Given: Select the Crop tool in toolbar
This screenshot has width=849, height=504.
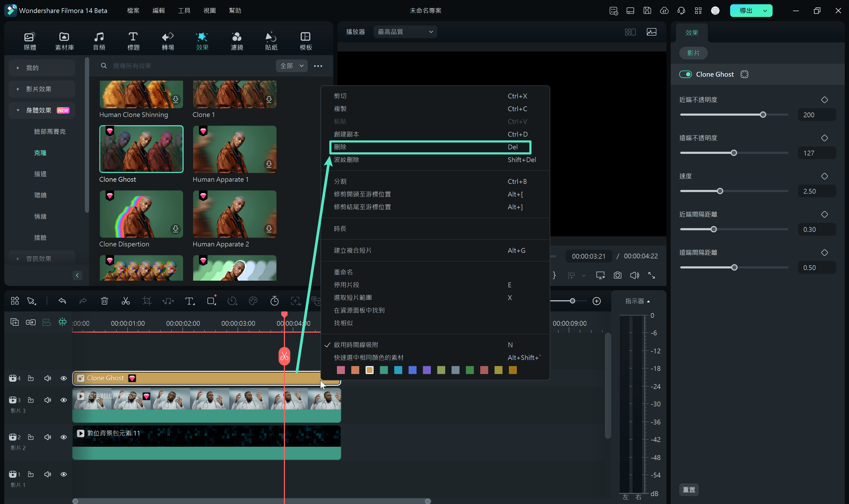Looking at the screenshot, I should tap(147, 301).
